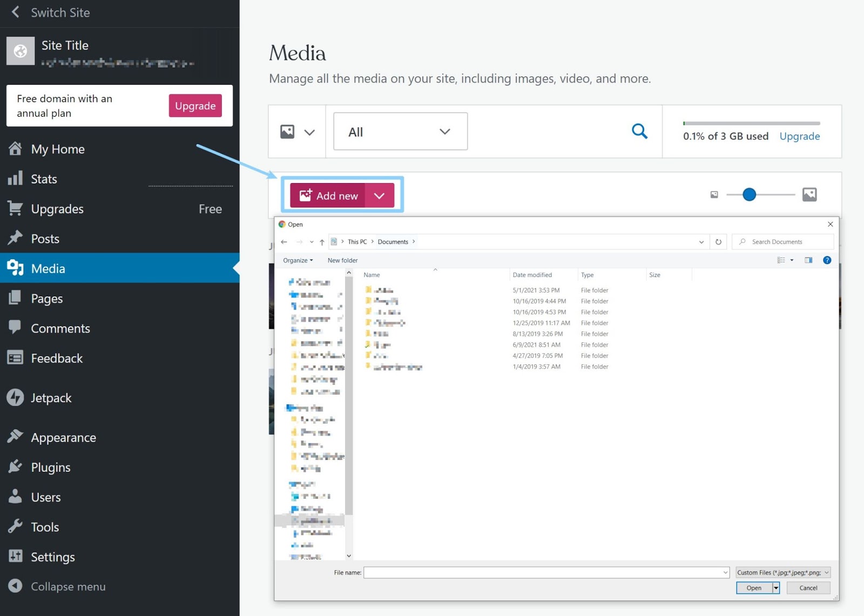This screenshot has height=616, width=864.
Task: Open Jetpack from the sidebar
Action: tap(51, 398)
